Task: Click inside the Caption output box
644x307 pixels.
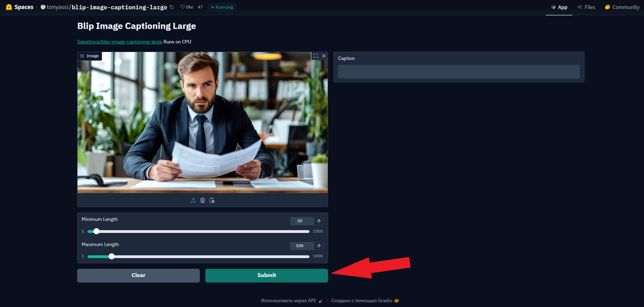Action: (x=459, y=72)
